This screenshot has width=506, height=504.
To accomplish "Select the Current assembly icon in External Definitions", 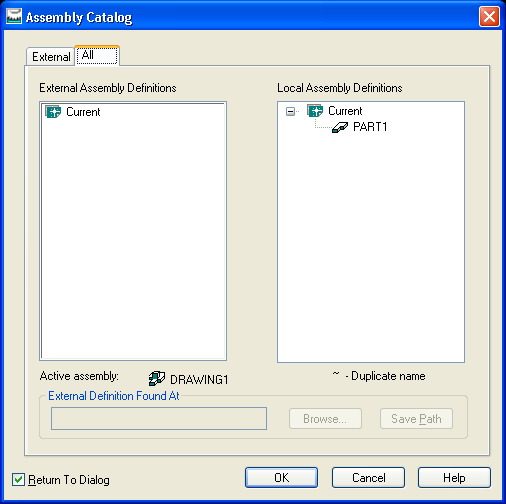I will pos(53,112).
